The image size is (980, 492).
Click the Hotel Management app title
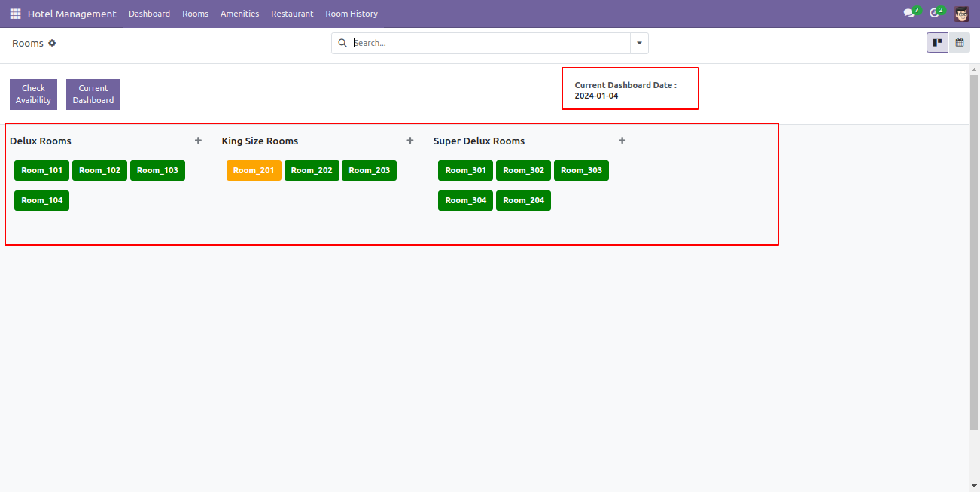tap(72, 14)
